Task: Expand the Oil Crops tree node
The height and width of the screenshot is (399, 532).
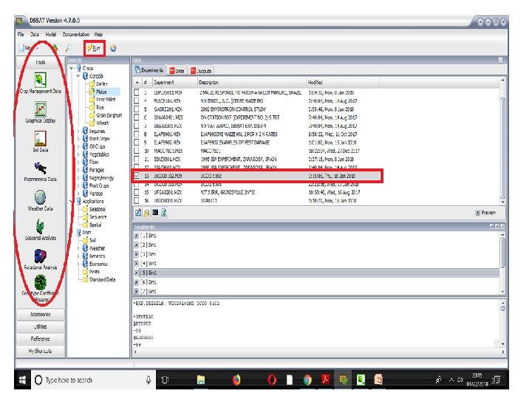Action: tap(78, 146)
